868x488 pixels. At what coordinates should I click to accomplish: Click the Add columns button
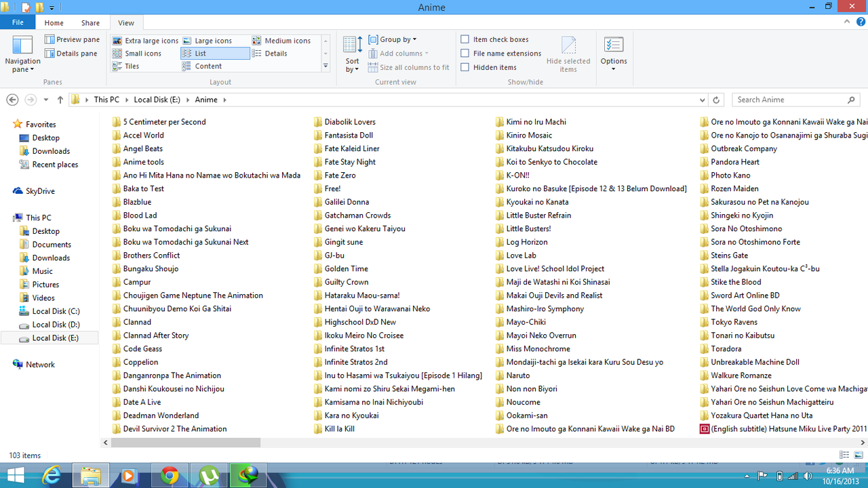click(x=399, y=54)
